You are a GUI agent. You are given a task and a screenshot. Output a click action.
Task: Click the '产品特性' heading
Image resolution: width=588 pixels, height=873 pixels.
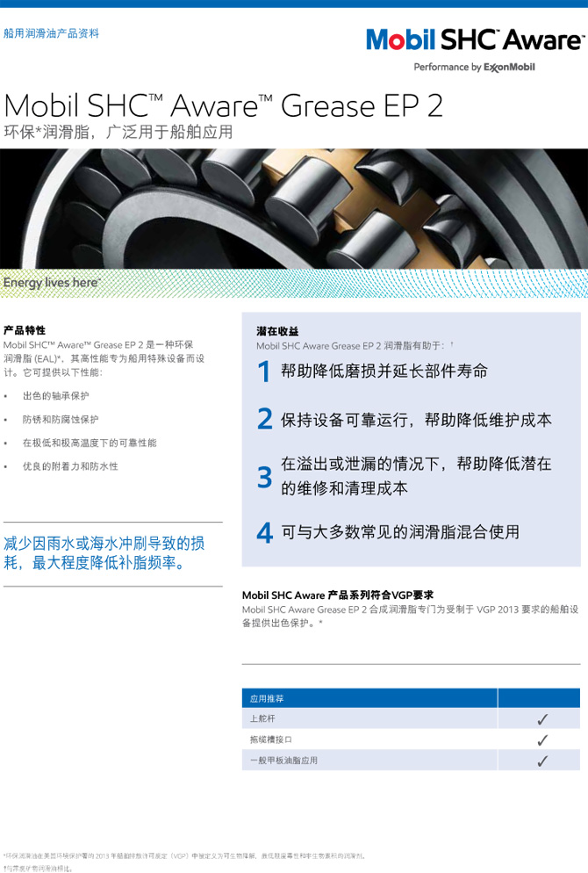coord(25,330)
